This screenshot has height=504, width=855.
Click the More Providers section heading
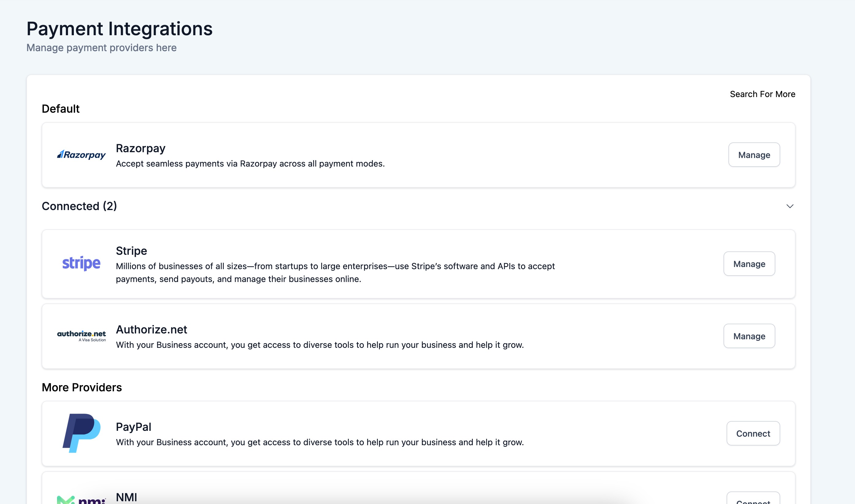[x=82, y=388]
